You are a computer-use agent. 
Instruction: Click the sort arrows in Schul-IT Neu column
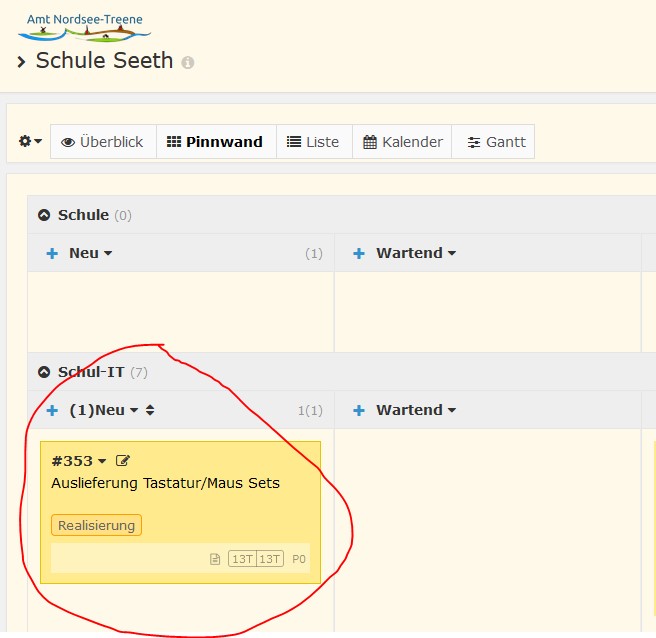pyautogui.click(x=150, y=410)
